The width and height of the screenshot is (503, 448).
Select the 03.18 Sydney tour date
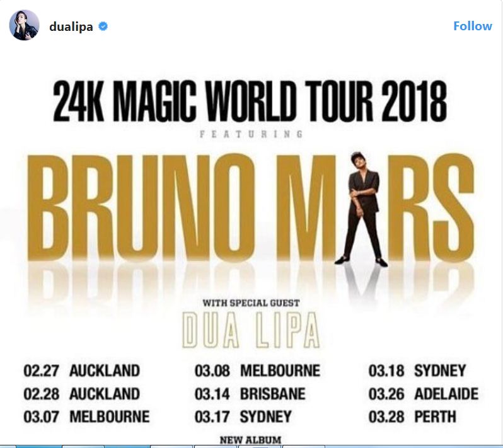click(x=417, y=370)
